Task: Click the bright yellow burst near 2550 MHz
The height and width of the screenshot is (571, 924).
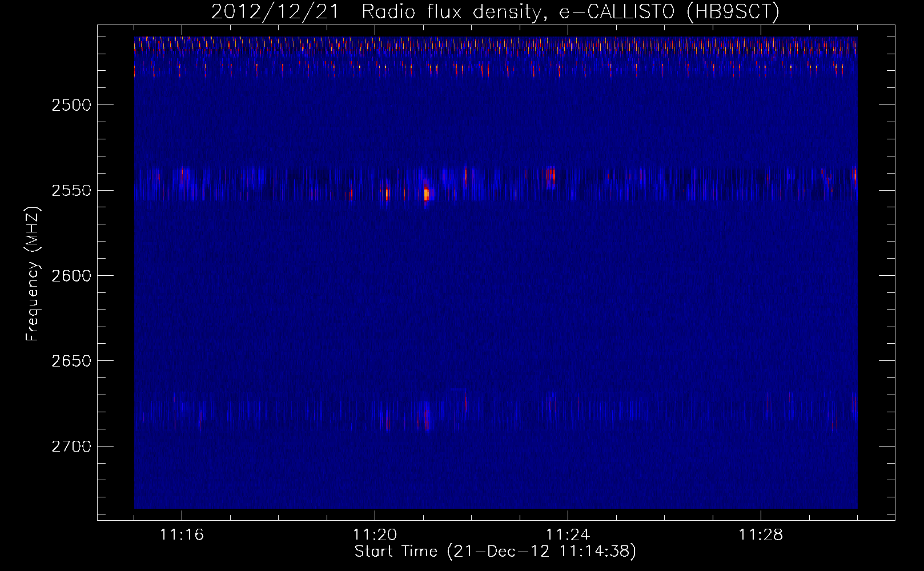Action: point(427,194)
